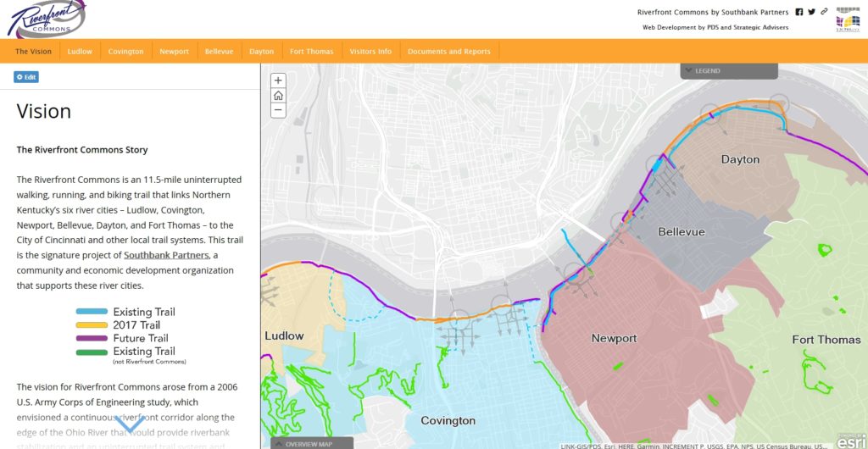Click Web Development by PDS credit text
Screen dimensions: 868x449
[x=715, y=27]
